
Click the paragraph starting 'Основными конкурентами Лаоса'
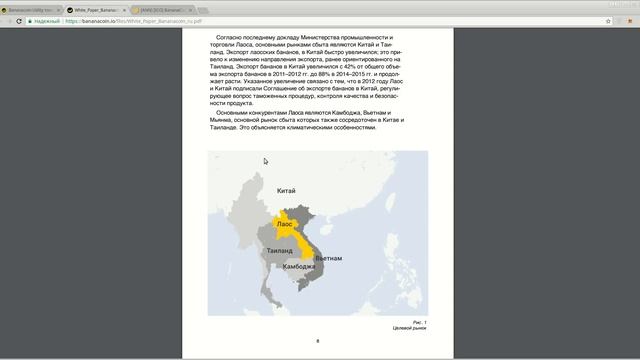pos(307,120)
